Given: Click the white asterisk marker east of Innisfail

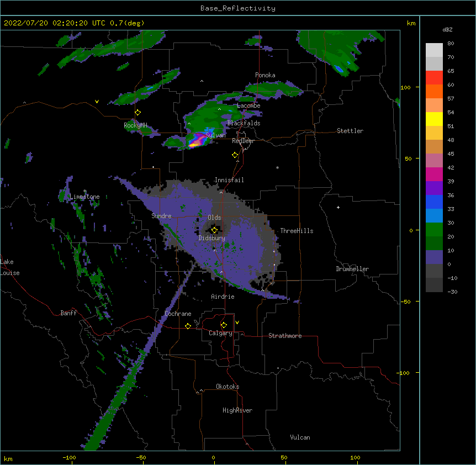Looking at the screenshot, I should point(277,168).
